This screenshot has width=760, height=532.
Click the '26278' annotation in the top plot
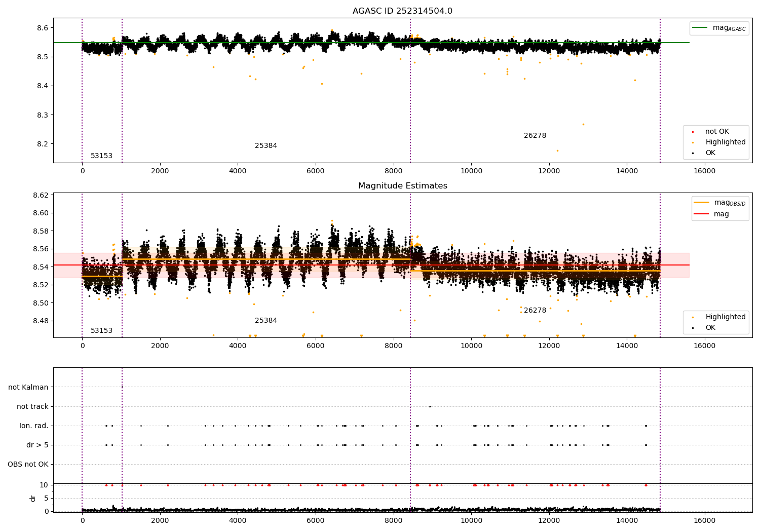click(x=535, y=136)
